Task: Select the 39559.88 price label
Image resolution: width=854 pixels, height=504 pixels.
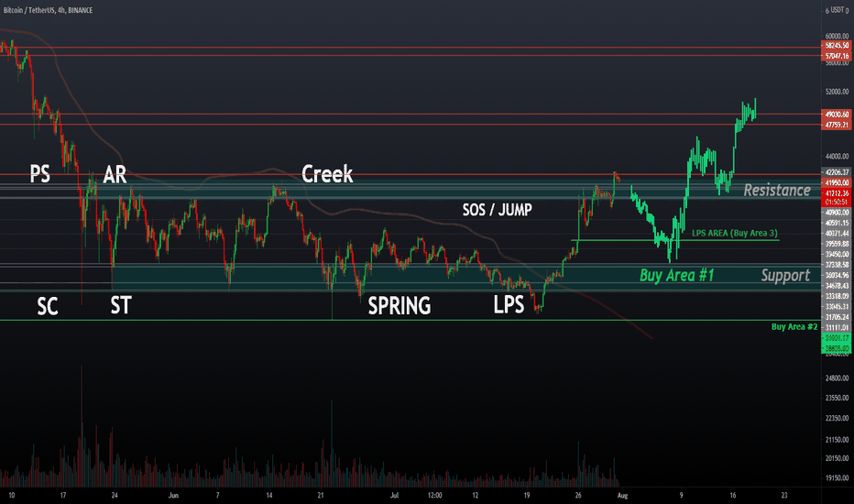Action: [837, 244]
